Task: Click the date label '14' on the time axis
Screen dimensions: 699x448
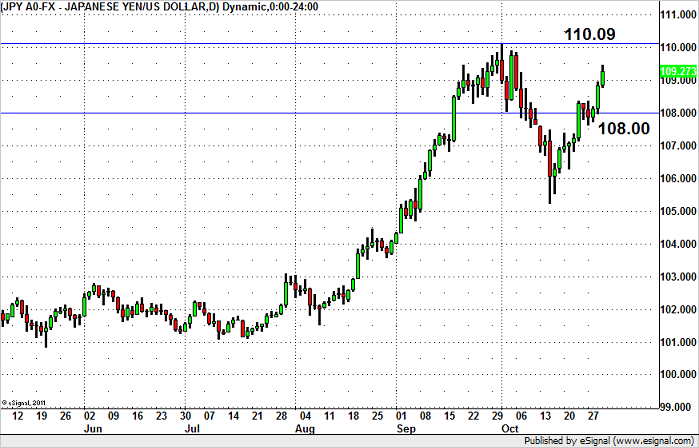Action: pyautogui.click(x=234, y=416)
